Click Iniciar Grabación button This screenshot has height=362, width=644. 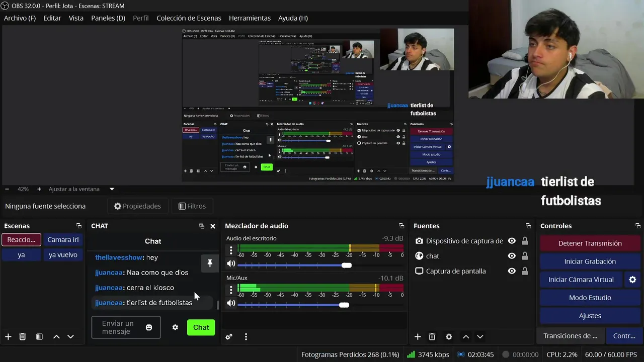(x=590, y=261)
